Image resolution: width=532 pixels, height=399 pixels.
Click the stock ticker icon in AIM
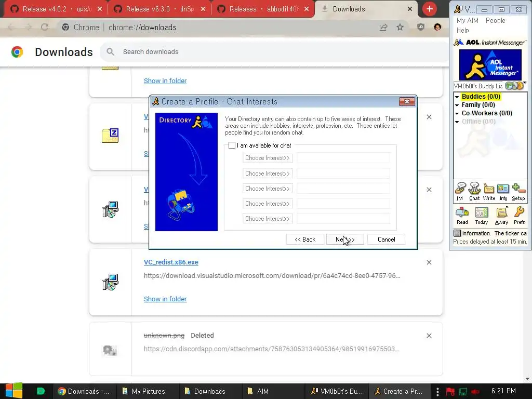(x=457, y=233)
